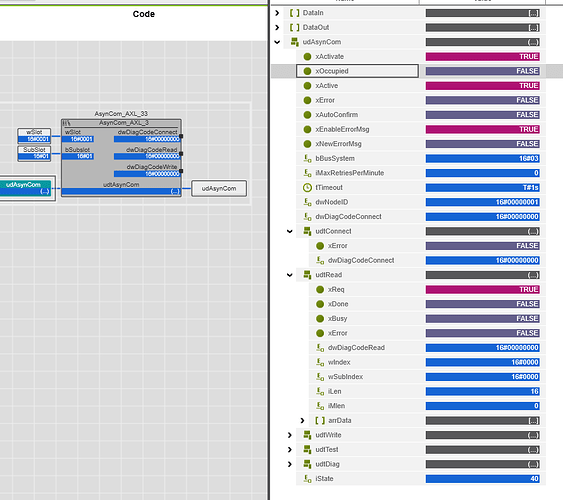This screenshot has height=500, width=563.
Task: Select the tTimeout value T#1s
Action: pos(483,188)
